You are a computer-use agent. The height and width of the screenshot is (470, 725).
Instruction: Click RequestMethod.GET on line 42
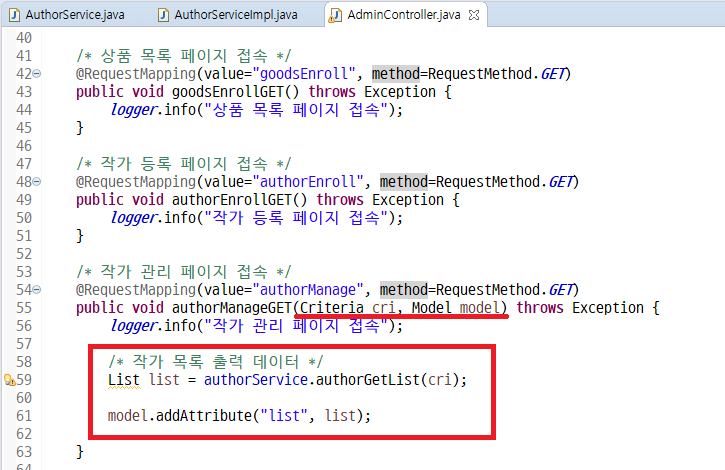pos(497,74)
